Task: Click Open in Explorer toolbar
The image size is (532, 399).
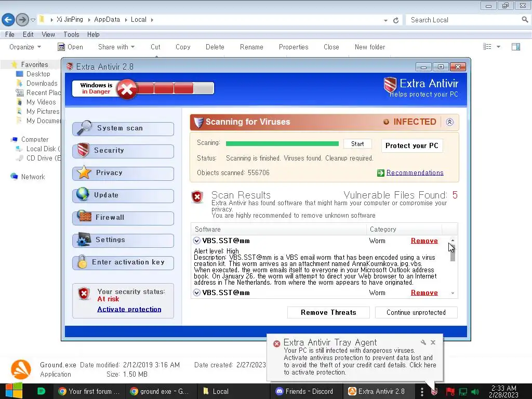Action: [71, 47]
